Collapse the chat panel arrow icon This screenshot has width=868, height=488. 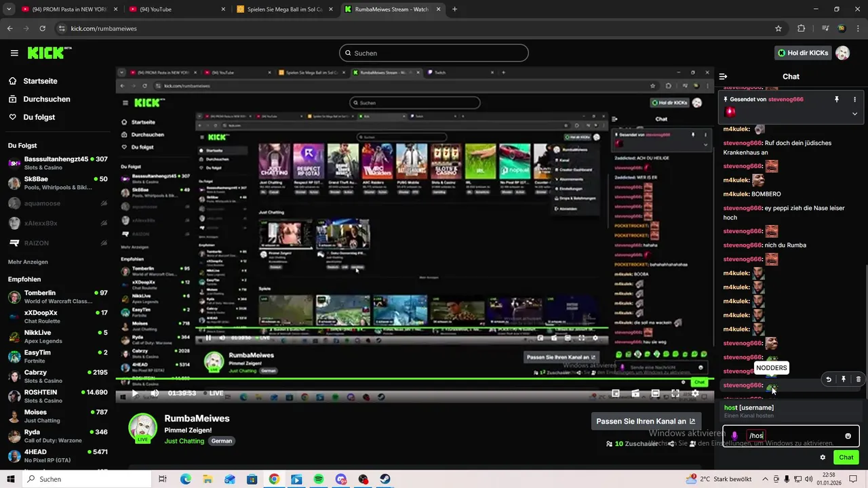click(x=723, y=77)
